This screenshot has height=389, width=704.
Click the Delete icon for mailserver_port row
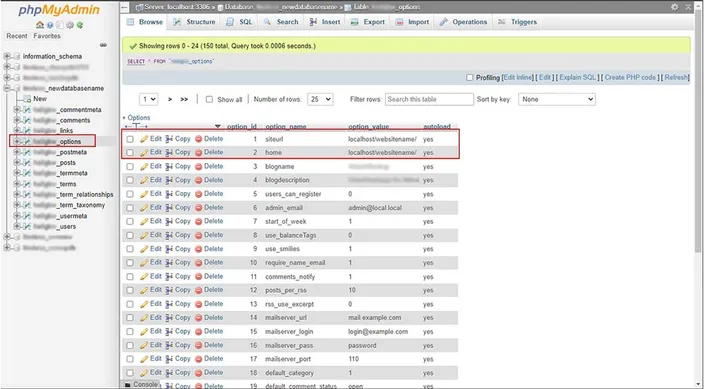pos(198,359)
